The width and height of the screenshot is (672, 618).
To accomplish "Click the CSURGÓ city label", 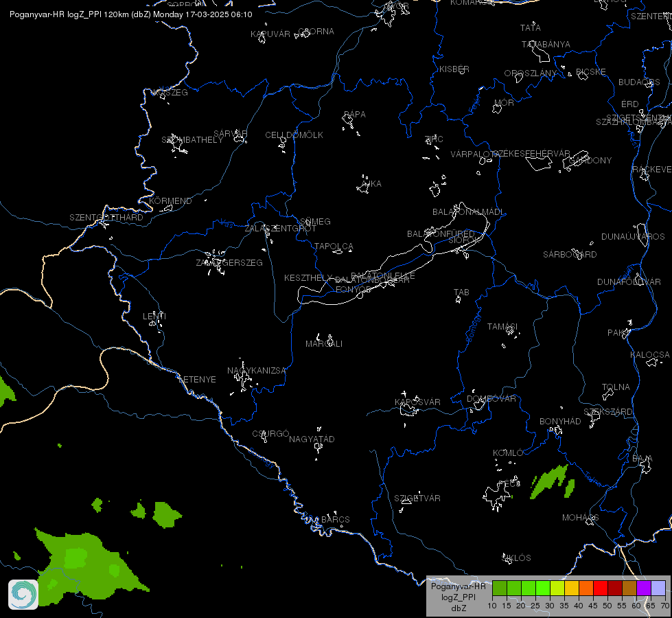I will 270,433.
